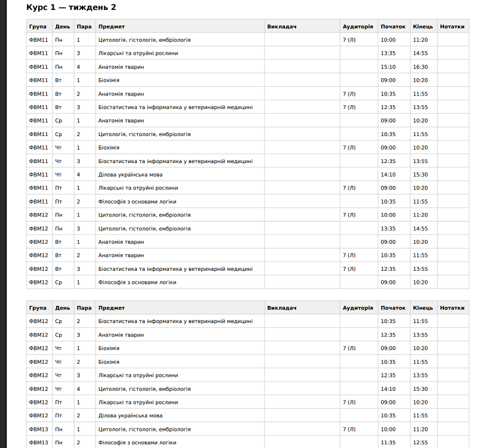Select the 15:10 start time cell

pyautogui.click(x=388, y=67)
